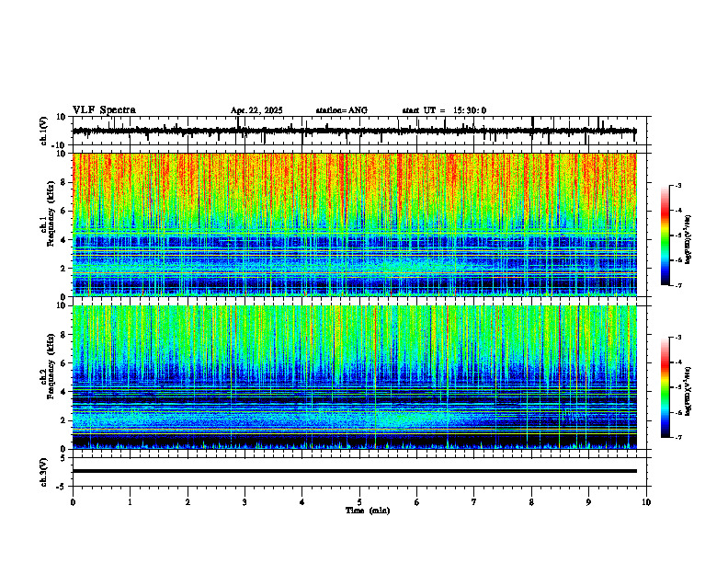Click time axis tick label 4
Image resolution: width=728 pixels, height=563 pixels.
point(301,502)
